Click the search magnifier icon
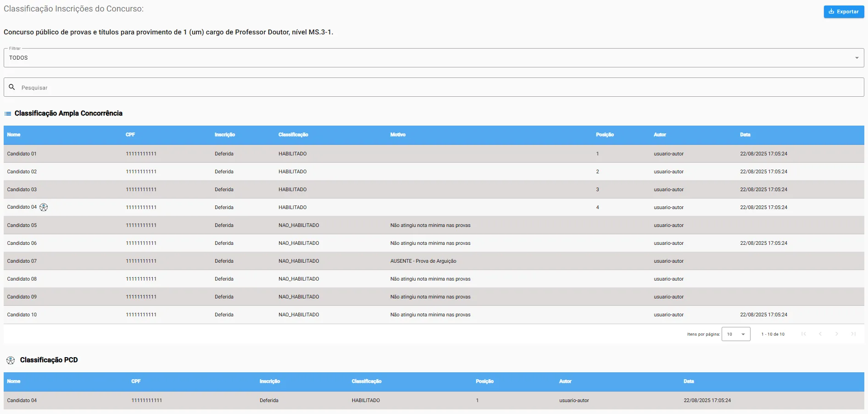This screenshot has width=868, height=414. point(12,87)
